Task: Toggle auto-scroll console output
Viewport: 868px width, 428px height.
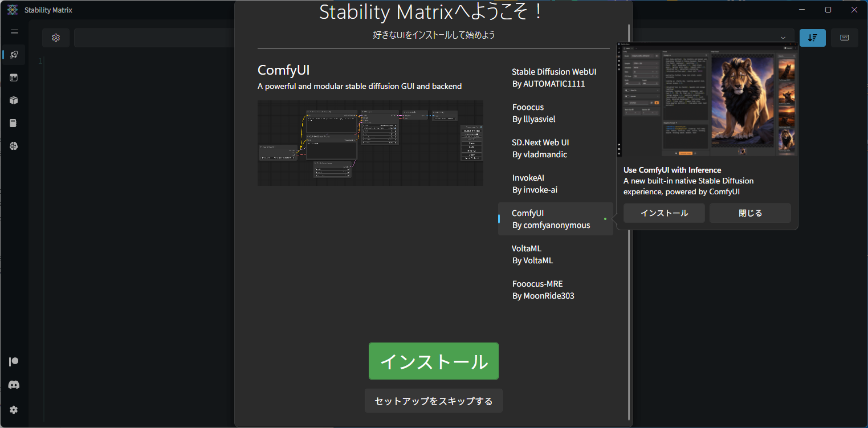Action: coord(812,38)
